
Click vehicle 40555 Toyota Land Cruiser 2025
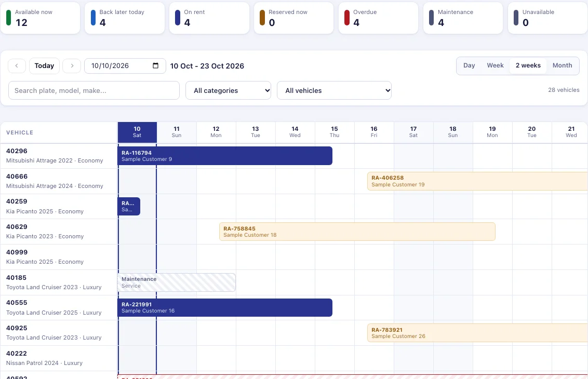(59, 307)
